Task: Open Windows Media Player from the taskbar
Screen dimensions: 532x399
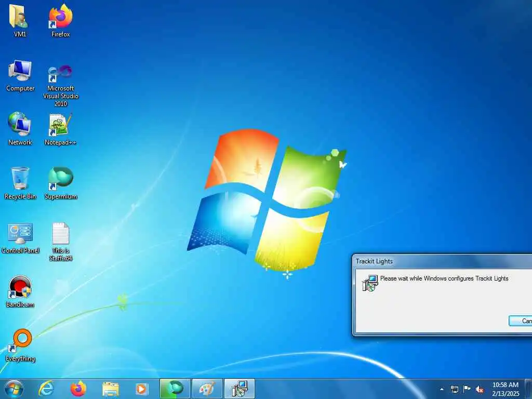Action: [x=141, y=389]
